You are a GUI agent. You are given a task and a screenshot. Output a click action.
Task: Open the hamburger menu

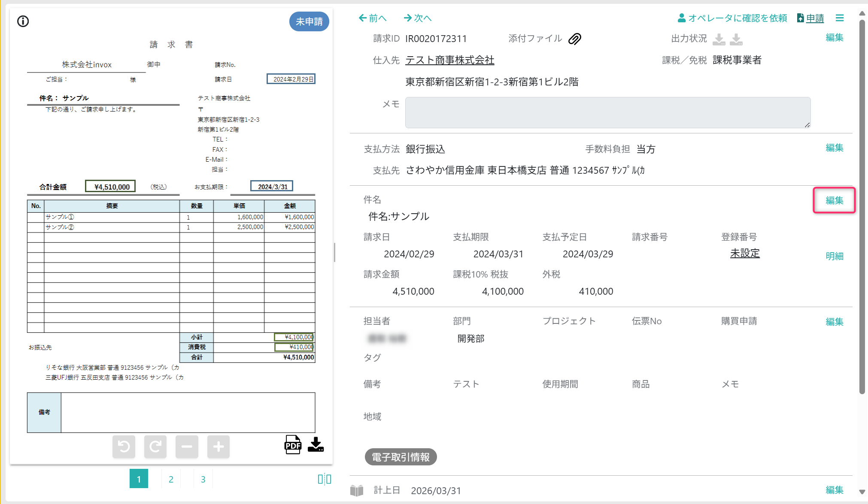pos(840,18)
